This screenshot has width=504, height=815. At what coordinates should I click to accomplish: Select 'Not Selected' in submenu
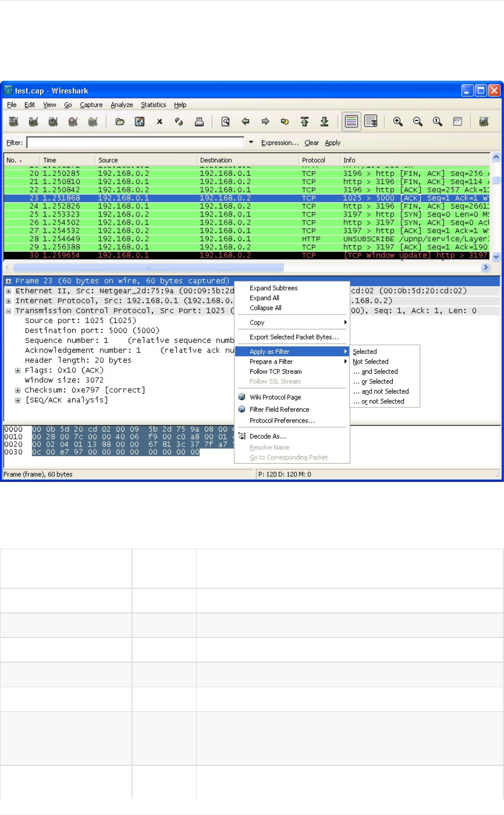pyautogui.click(x=385, y=362)
